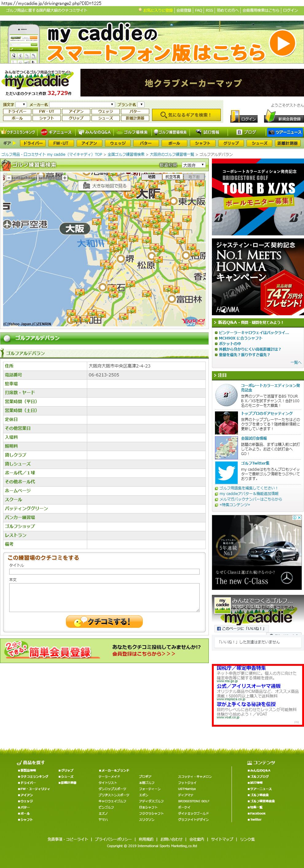304x868 pixels.
Task: Close the Mercedes C-Class ad X icon
Action: point(299,517)
